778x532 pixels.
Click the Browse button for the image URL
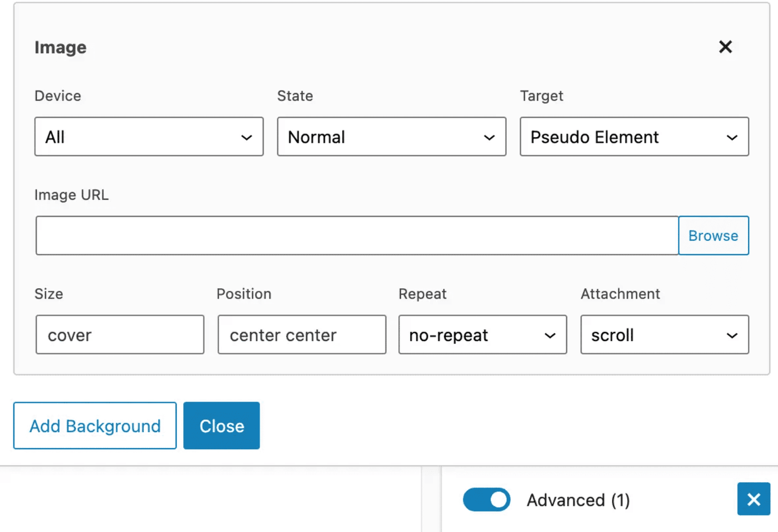point(713,235)
